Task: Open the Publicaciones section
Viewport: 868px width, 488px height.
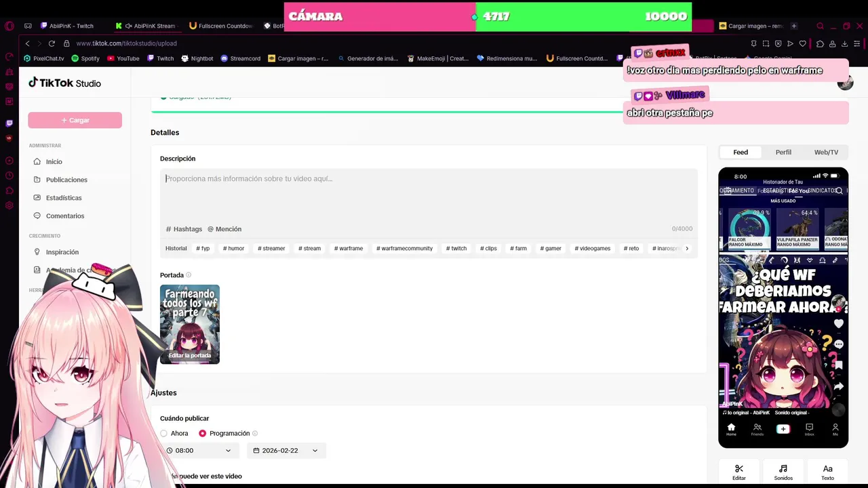Action: point(66,180)
